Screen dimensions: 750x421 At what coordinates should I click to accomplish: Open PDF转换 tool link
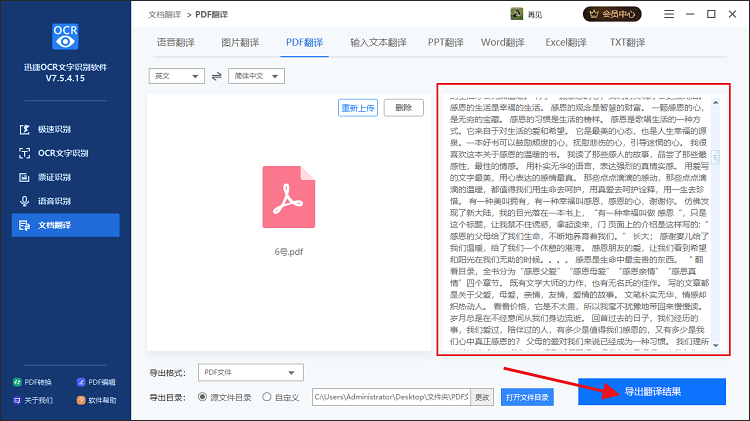pos(33,382)
